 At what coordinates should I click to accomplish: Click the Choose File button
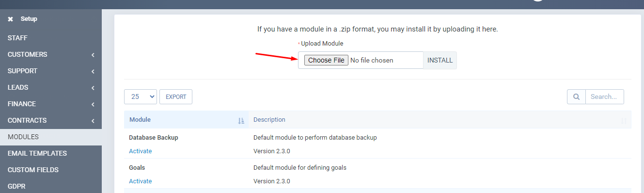tap(326, 60)
